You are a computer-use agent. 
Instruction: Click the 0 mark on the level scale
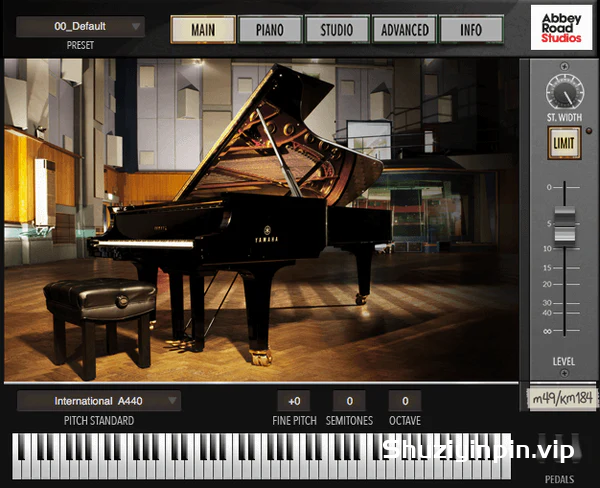click(549, 187)
